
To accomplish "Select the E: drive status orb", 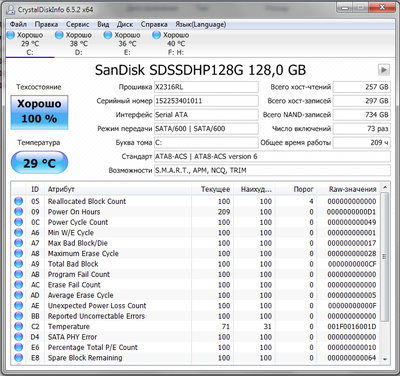I will point(108,35).
